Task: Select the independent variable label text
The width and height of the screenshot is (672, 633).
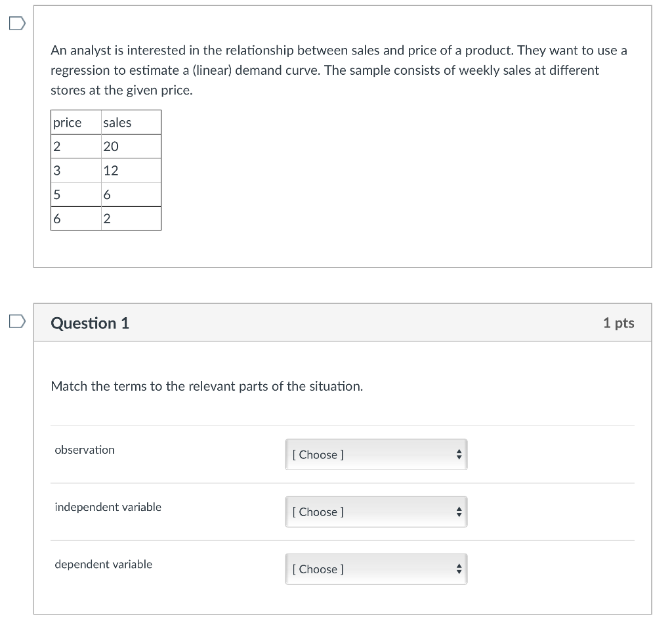Action: click(108, 507)
